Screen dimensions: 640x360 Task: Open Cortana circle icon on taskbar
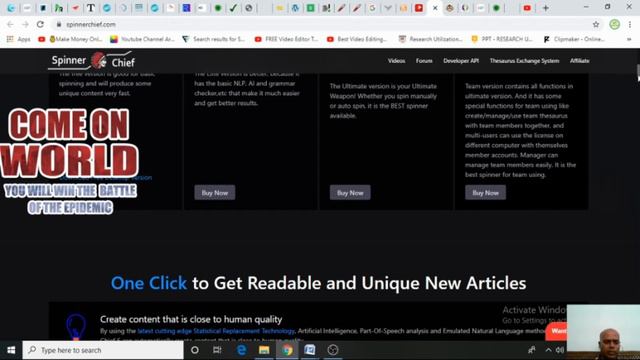pyautogui.click(x=195, y=350)
